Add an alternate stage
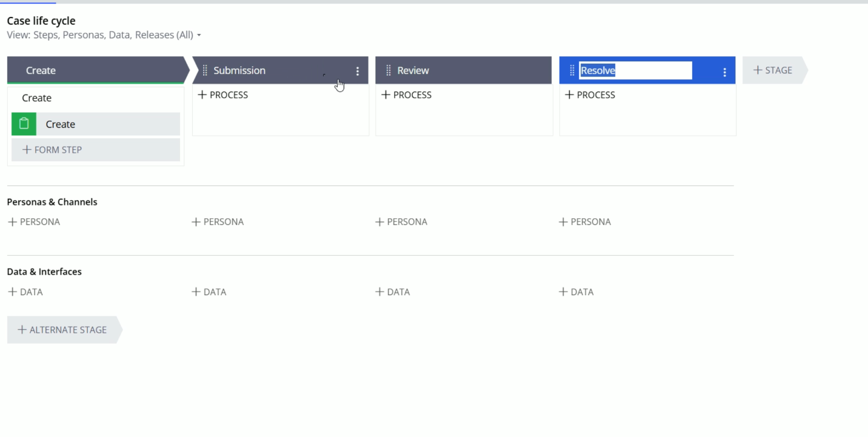Screen dimensions: 868x437 (x=62, y=330)
